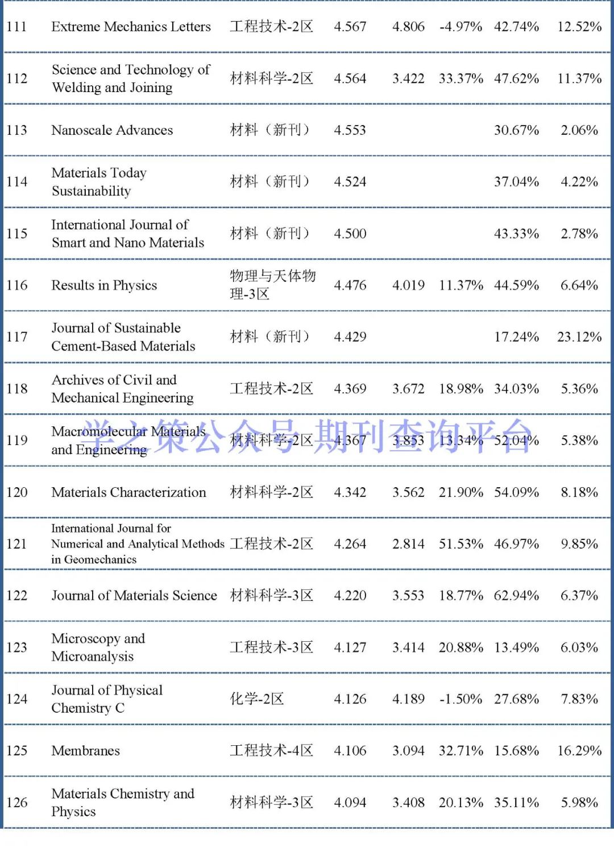The height and width of the screenshot is (868, 614).
Task: Click the 化学-2区 category cell
Action: [256, 699]
